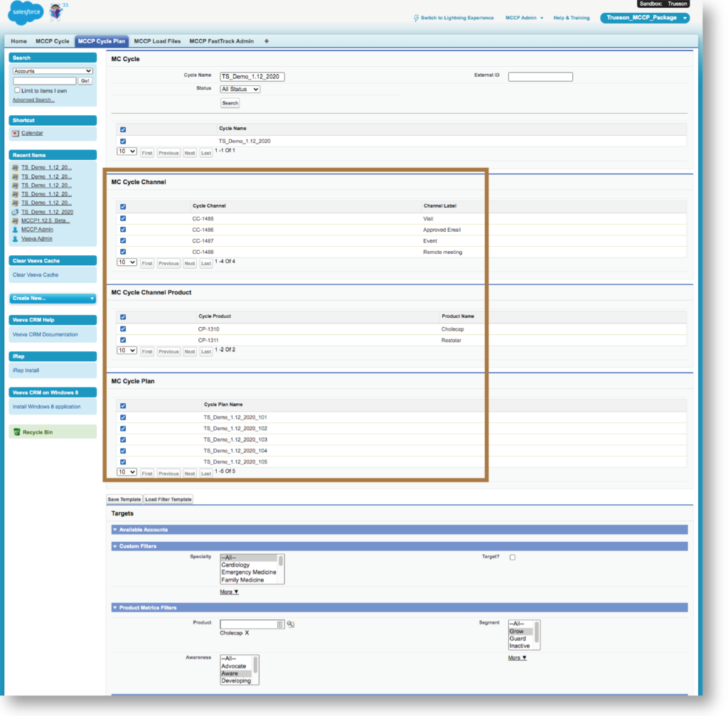This screenshot has width=728, height=716.
Task: Open the Create New... sidebar dropdown
Action: (53, 298)
